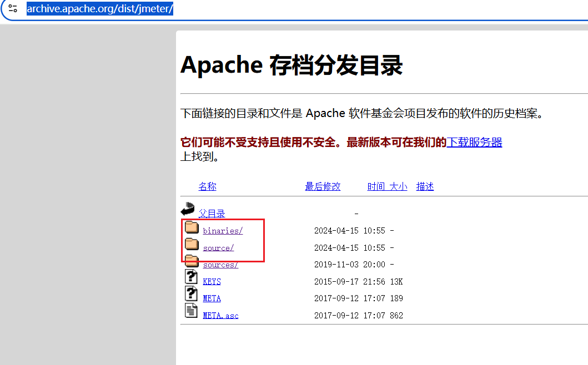Click the unknown-file icon beside KEYS
The image size is (588, 365).
(x=191, y=277)
